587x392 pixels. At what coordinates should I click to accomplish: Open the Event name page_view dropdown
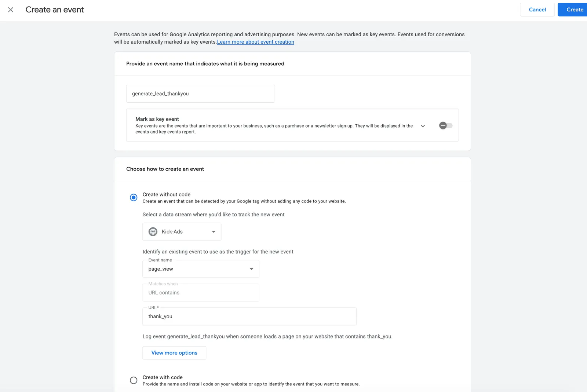(201, 269)
